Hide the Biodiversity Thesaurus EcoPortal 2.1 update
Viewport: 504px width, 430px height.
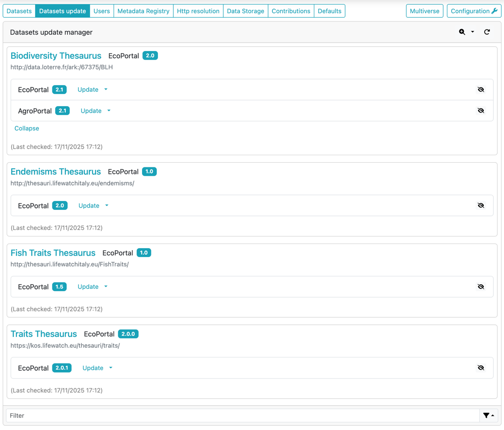[x=481, y=90]
